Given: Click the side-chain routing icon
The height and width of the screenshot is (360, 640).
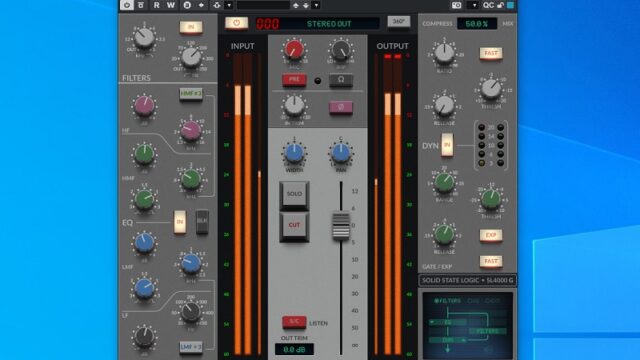Looking at the screenshot, I should coord(217,5).
